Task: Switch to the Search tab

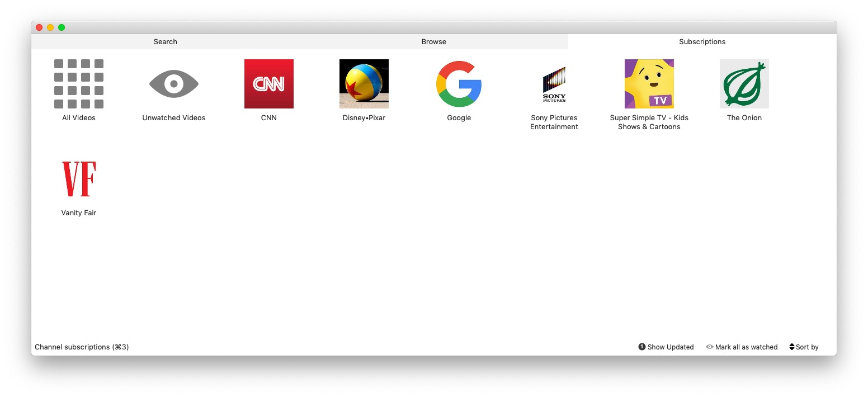Action: tap(166, 41)
